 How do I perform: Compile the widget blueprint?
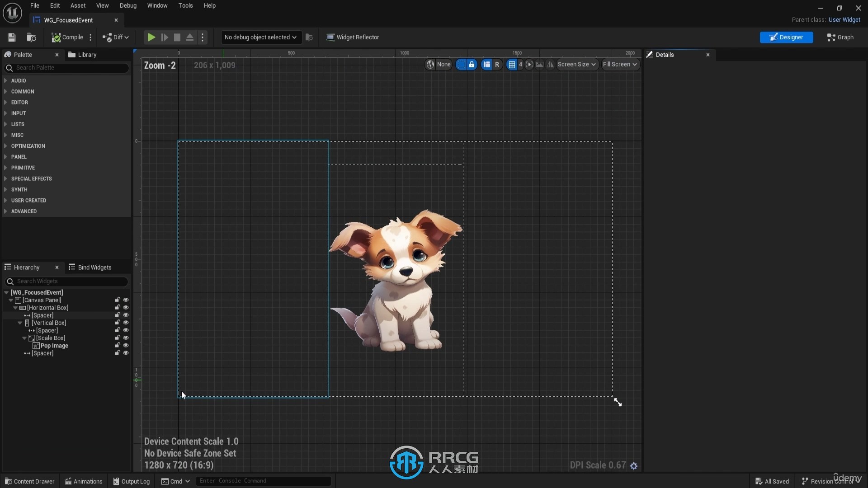[67, 37]
